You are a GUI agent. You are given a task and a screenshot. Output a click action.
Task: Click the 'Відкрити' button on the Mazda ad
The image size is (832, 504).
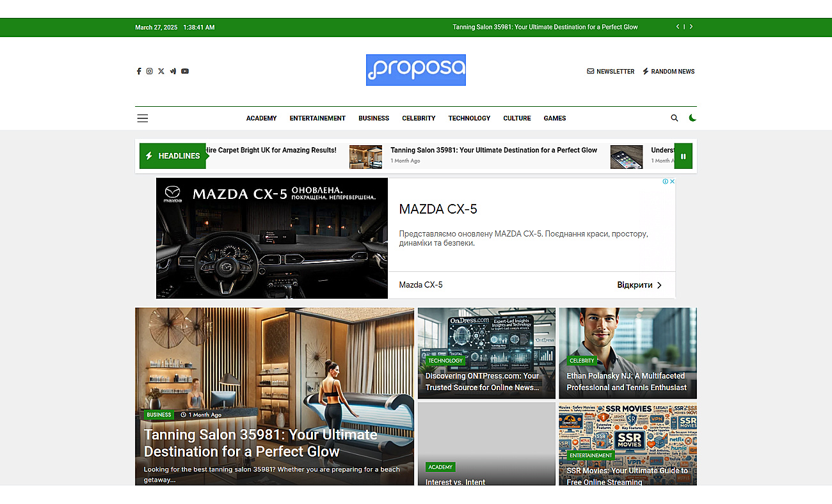639,285
